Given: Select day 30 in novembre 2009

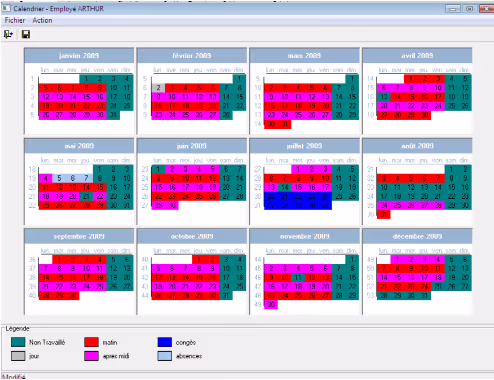Looking at the screenshot, I should [271, 304].
